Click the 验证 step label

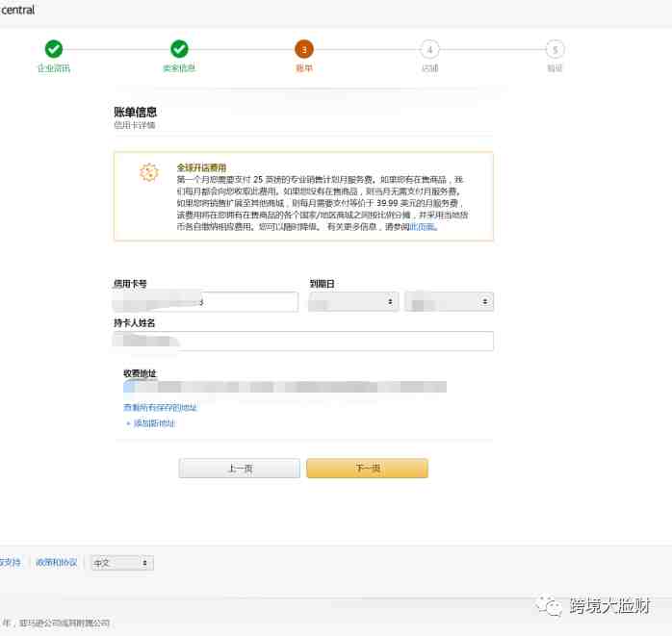(x=555, y=68)
